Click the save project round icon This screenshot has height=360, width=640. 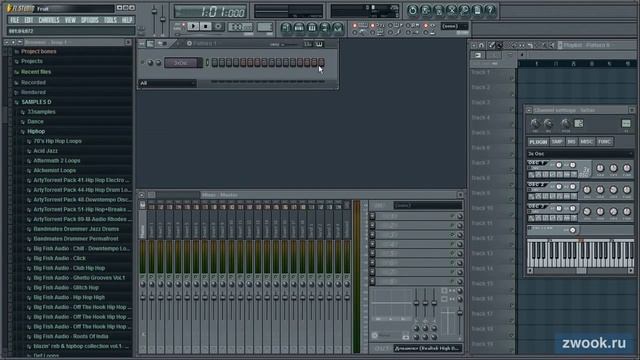coord(425,10)
